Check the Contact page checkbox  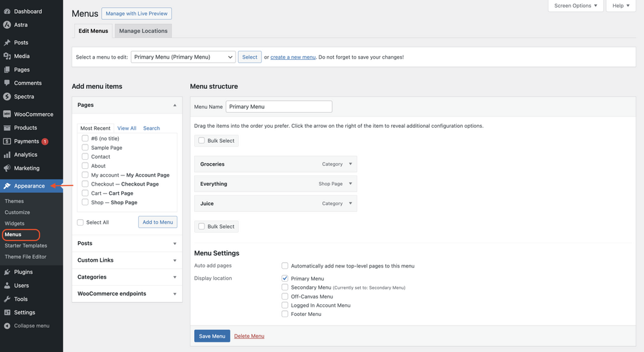[85, 157]
